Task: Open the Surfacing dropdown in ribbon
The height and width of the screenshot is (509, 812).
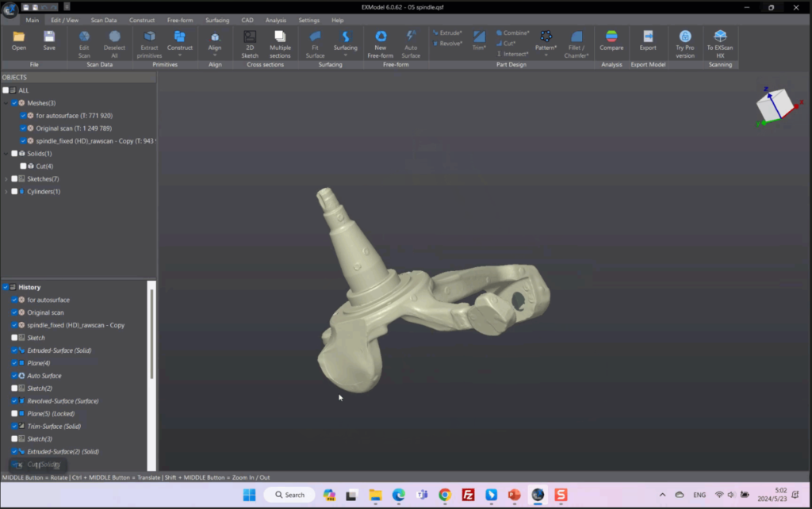Action: point(345,55)
